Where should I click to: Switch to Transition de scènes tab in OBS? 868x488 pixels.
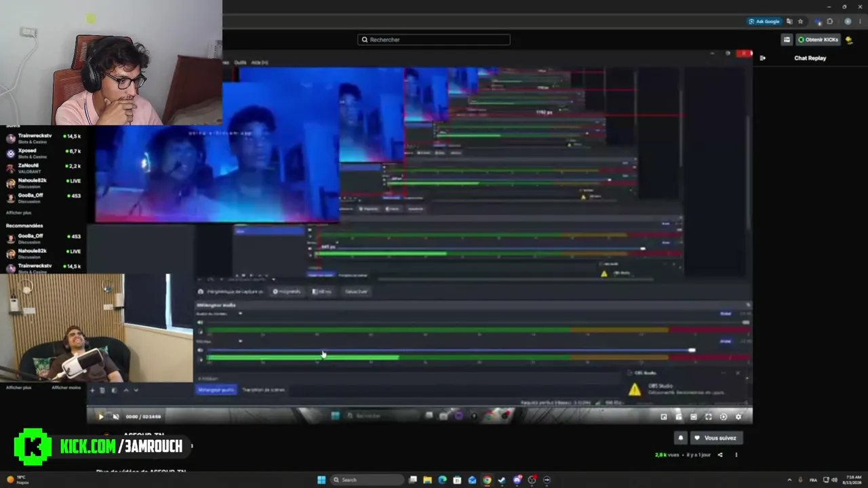pyautogui.click(x=264, y=390)
